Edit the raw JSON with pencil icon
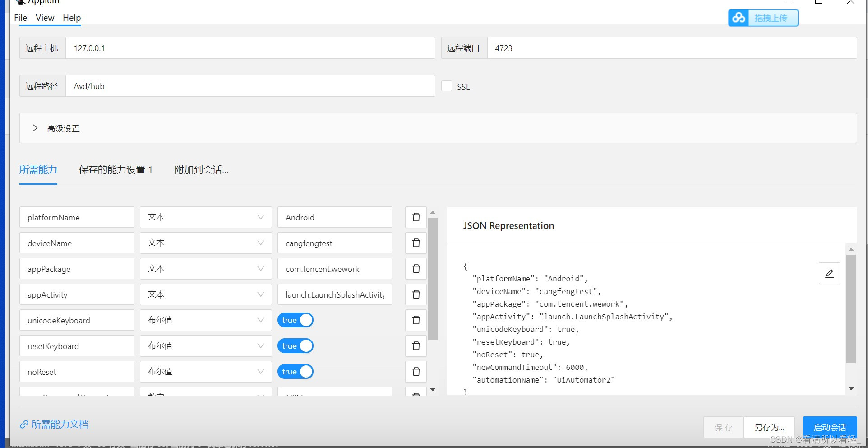 [x=829, y=273]
